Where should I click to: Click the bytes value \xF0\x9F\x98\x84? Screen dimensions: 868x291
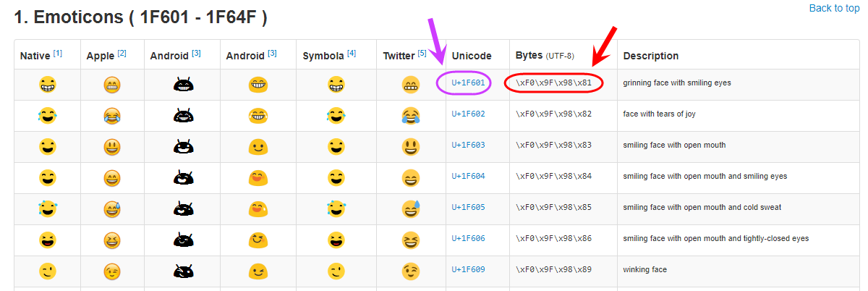[x=553, y=177]
